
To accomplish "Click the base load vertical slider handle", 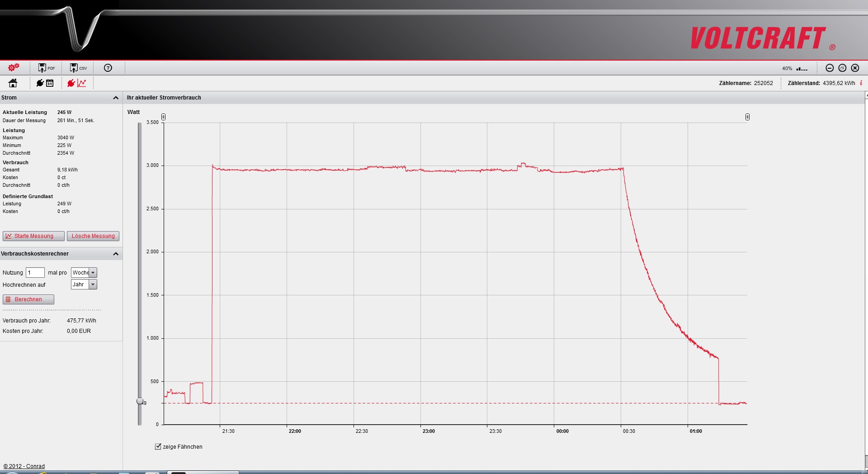I will tap(140, 401).
